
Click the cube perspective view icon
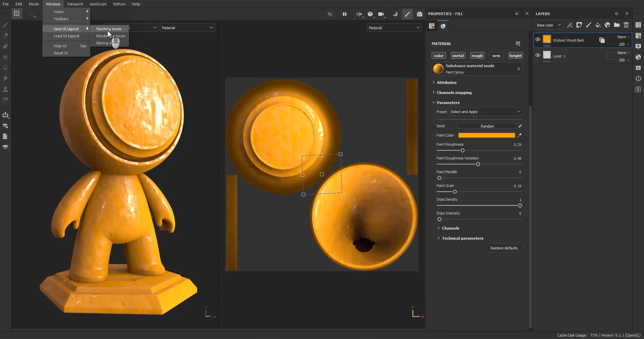point(370,14)
